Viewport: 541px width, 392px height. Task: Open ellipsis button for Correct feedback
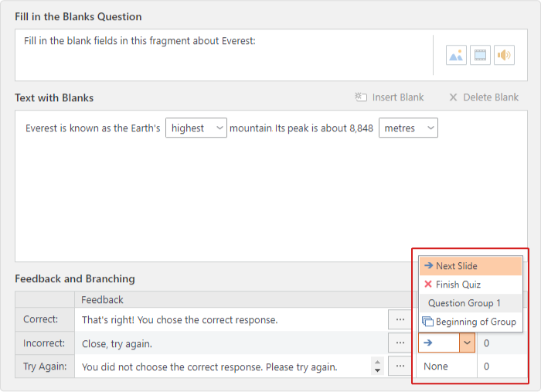tap(400, 319)
